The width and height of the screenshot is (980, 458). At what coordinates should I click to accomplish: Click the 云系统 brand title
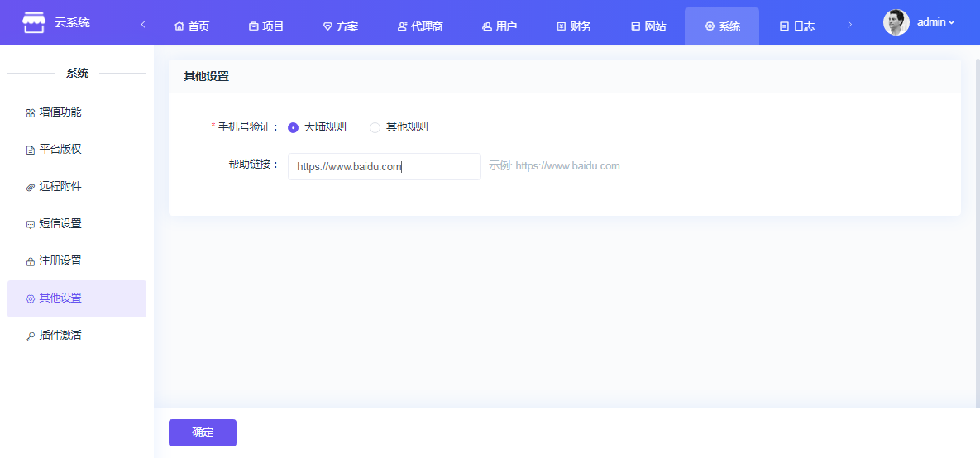[x=73, y=23]
